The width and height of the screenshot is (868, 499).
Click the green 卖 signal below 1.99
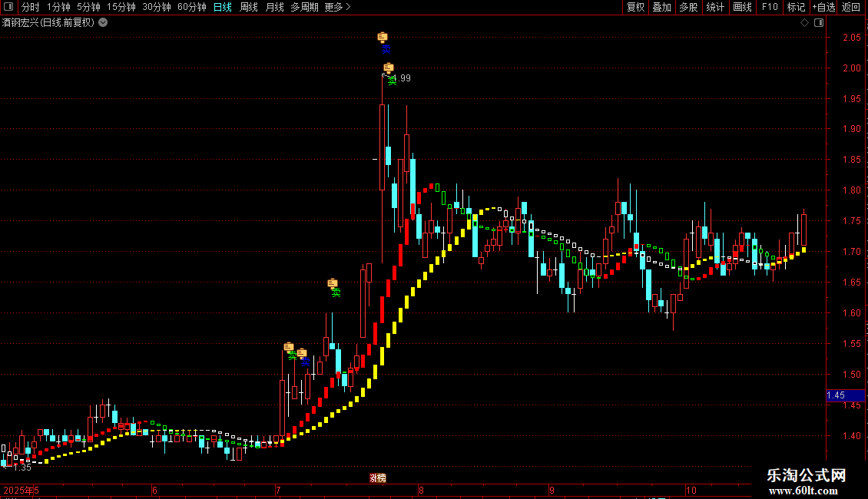pos(392,81)
